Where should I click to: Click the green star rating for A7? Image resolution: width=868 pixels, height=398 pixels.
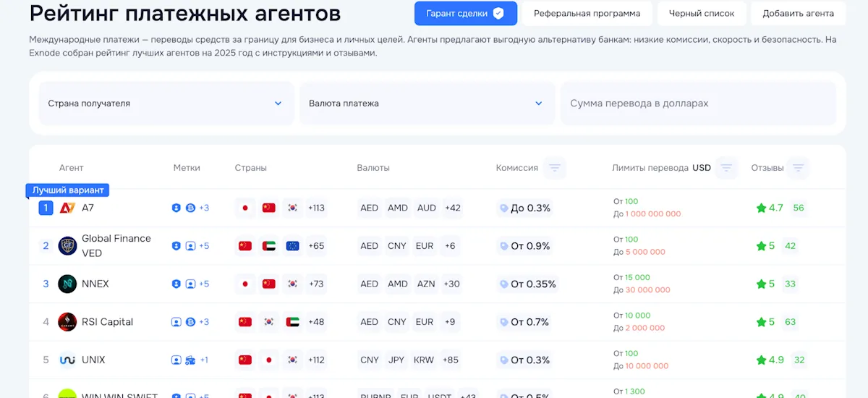[761, 208]
